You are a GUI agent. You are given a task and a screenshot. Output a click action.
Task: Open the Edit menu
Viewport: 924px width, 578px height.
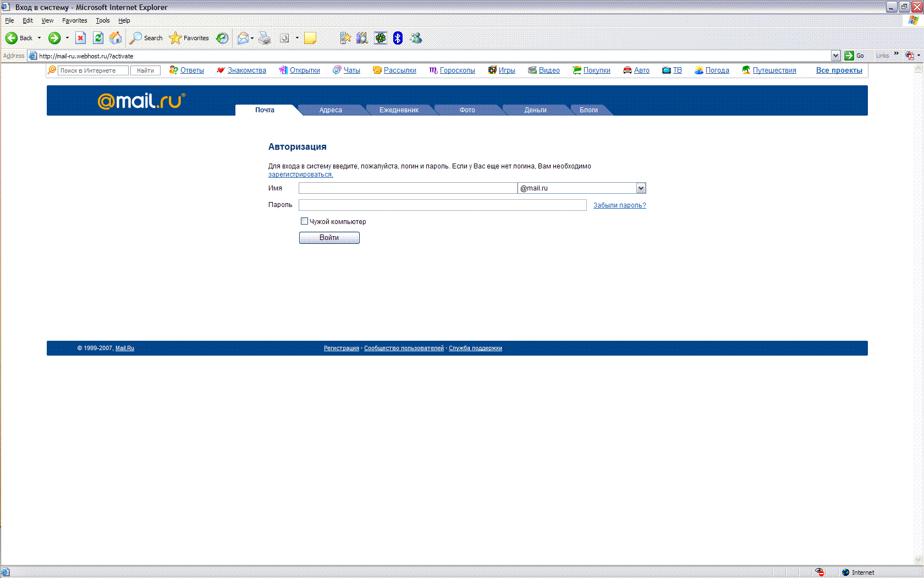tap(28, 20)
